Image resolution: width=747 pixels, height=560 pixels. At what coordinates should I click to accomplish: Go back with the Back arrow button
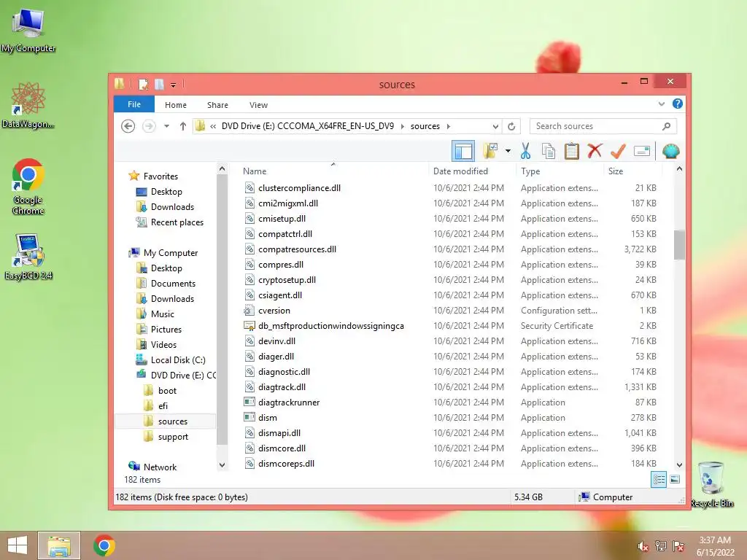click(128, 126)
